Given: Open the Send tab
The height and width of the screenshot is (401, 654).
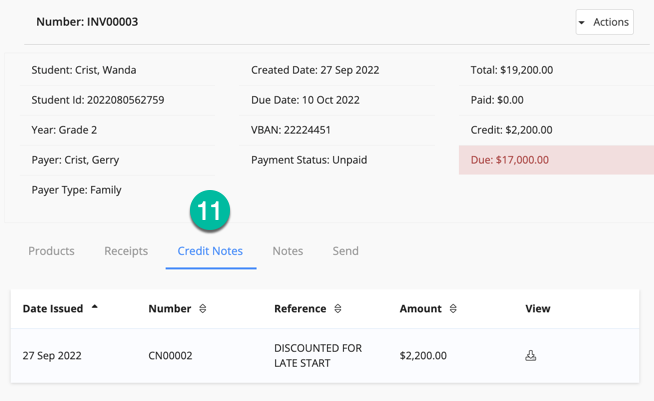Looking at the screenshot, I should [x=345, y=251].
